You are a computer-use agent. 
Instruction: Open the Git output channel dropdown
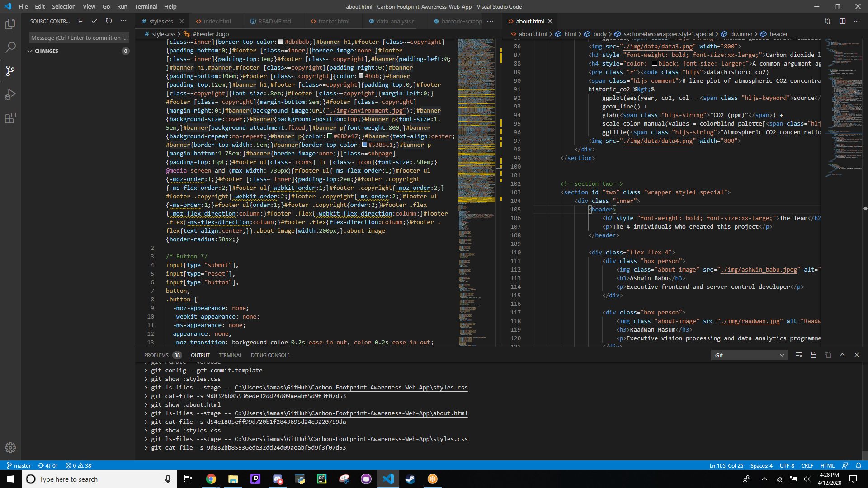tap(749, 355)
